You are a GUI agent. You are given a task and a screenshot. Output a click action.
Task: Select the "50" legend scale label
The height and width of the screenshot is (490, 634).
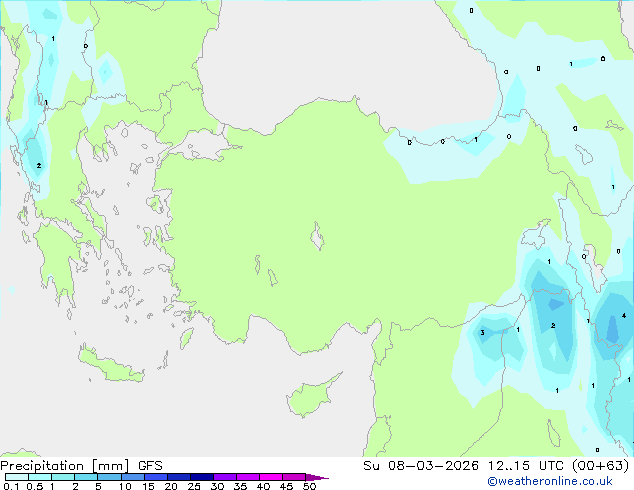point(309,486)
